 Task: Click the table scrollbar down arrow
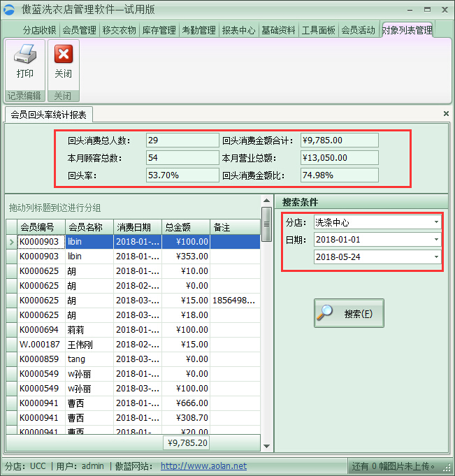click(x=266, y=445)
